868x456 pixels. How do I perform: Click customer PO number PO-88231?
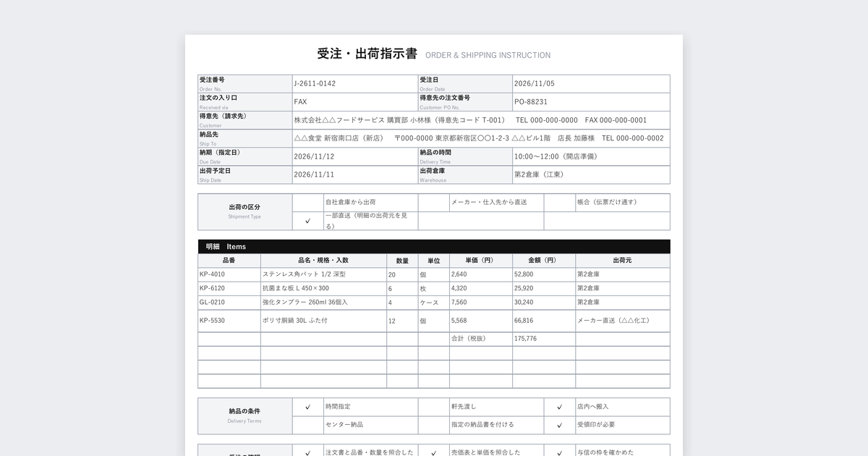[531, 102]
